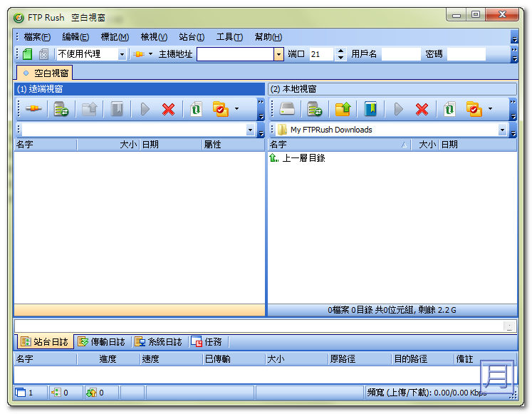Click the red X in the local pane toolbar

422,109
